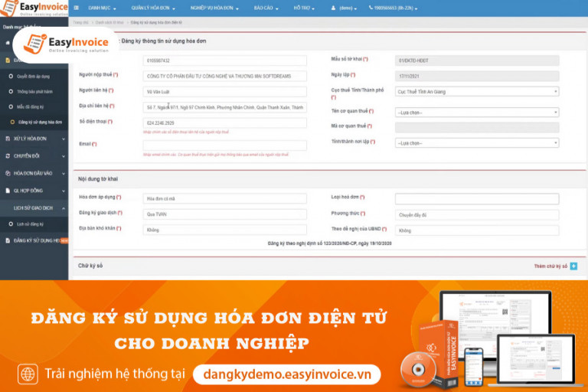Viewport: 588px width, 392px height.
Task: Click the Người liên hệ input field
Action: pos(224,92)
